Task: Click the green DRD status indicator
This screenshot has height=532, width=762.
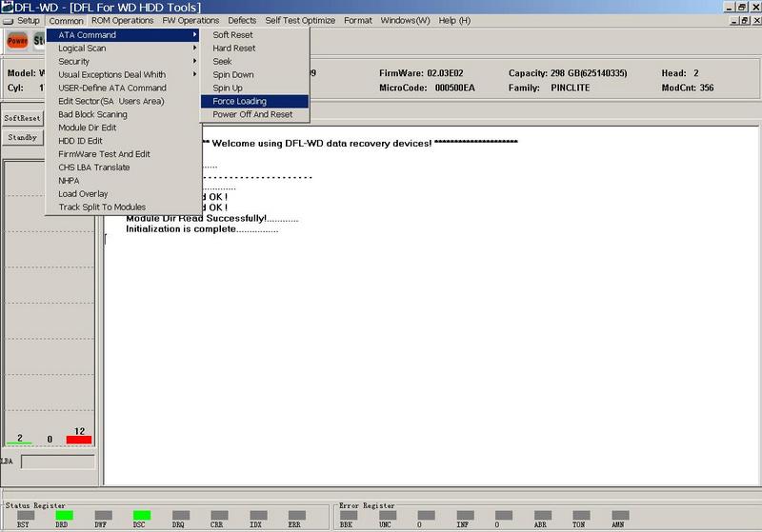Action: (x=64, y=516)
